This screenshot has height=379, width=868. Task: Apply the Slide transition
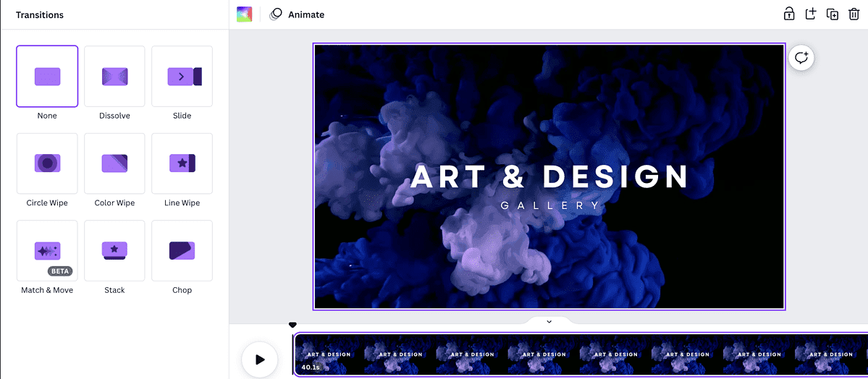click(182, 76)
